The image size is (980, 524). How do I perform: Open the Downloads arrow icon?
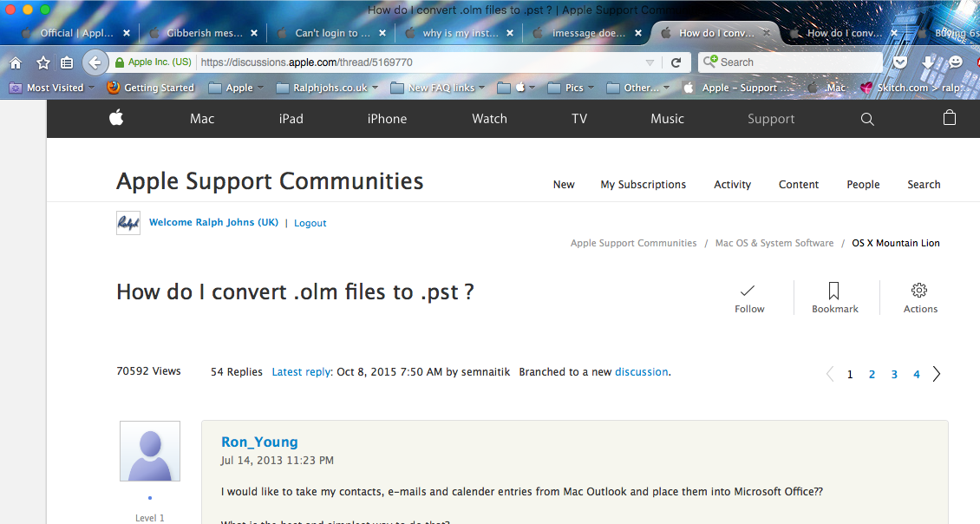pyautogui.click(x=927, y=62)
